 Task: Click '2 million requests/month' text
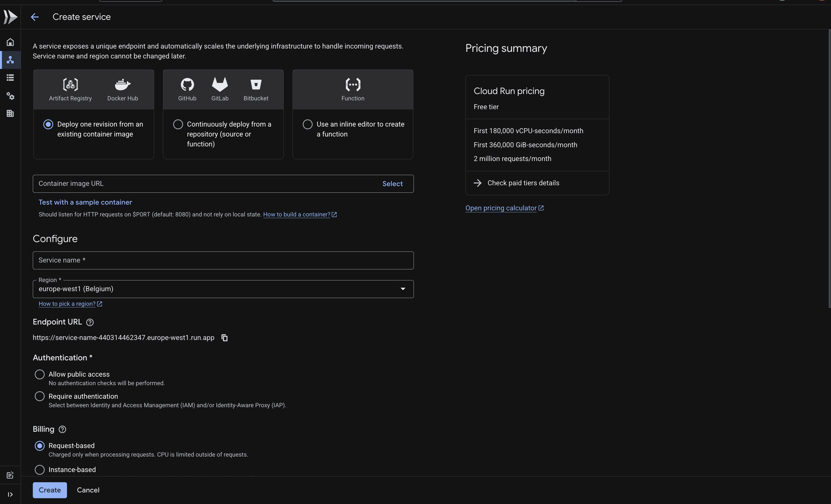(512, 159)
